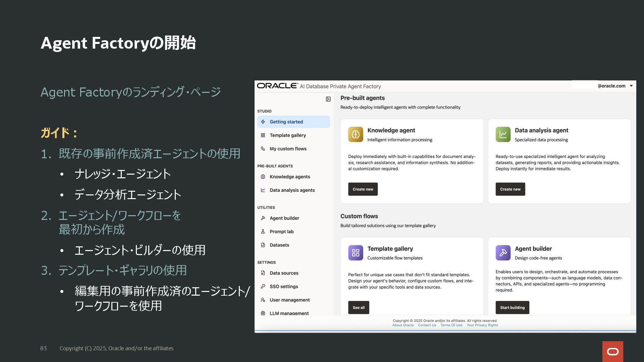Open the account dropdown arrow beside @oracle.com
Screen dimensions: 644x362
tap(631, 86)
